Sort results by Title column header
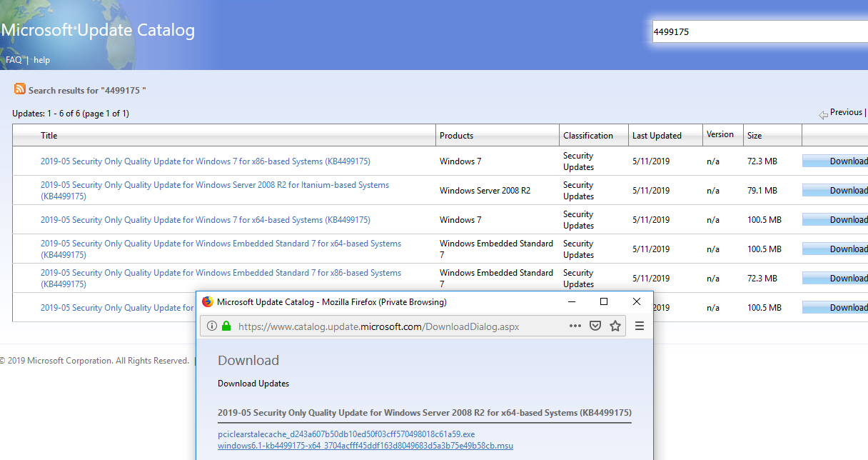Screen dimensions: 868x460 [x=49, y=136]
